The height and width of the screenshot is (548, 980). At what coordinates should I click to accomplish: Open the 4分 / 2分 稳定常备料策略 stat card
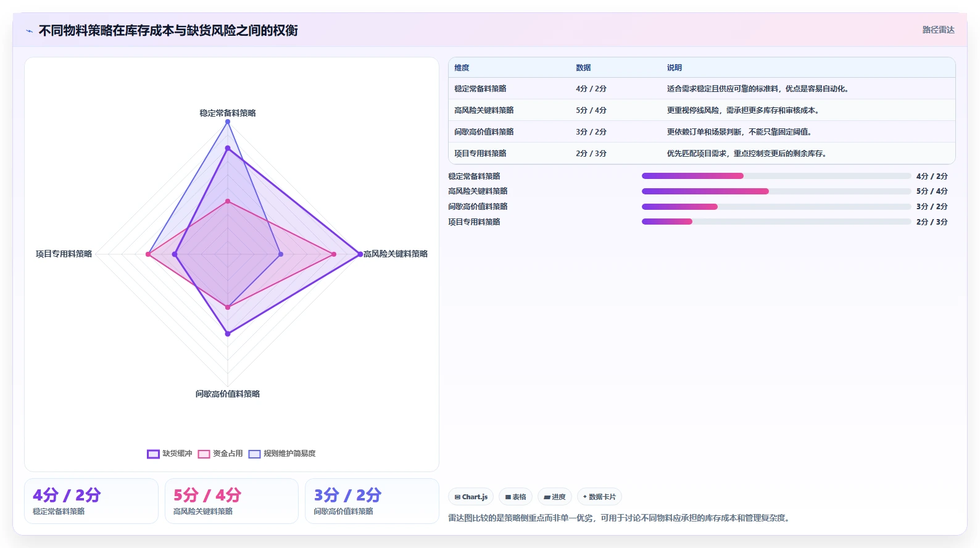(x=91, y=501)
